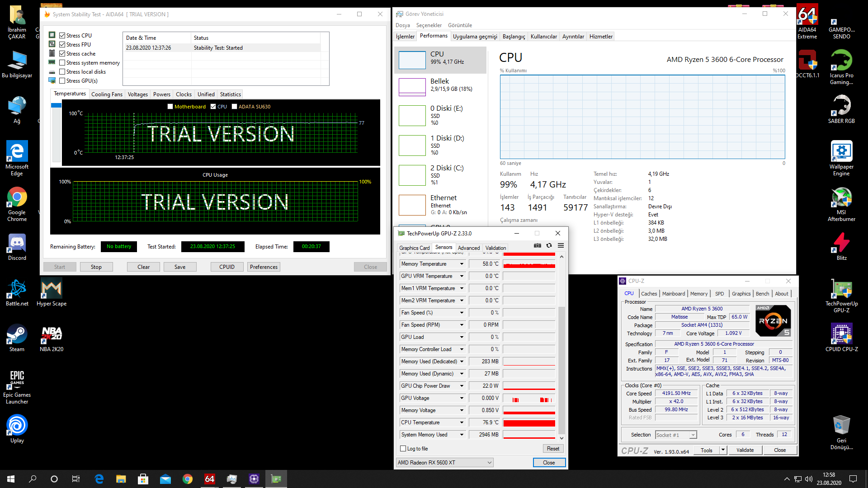
Task: Expand Fan Speed (RPM) sensor dropdown
Action: pyautogui.click(x=462, y=325)
